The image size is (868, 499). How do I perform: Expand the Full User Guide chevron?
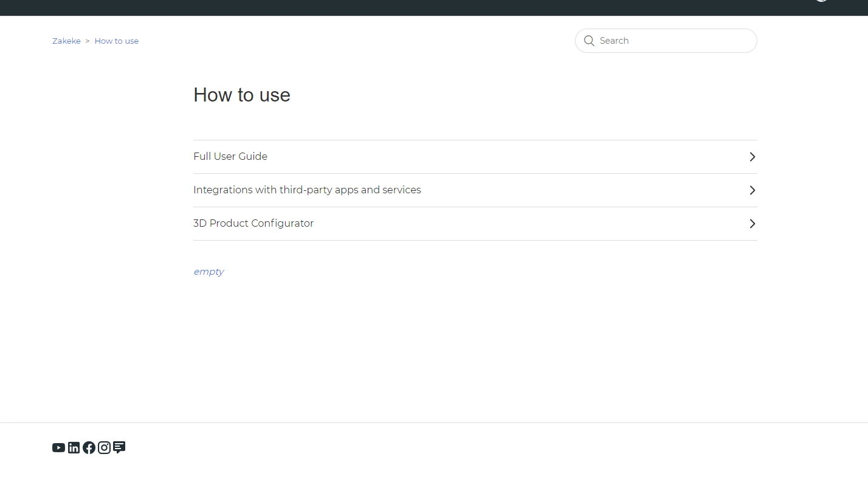(x=753, y=157)
